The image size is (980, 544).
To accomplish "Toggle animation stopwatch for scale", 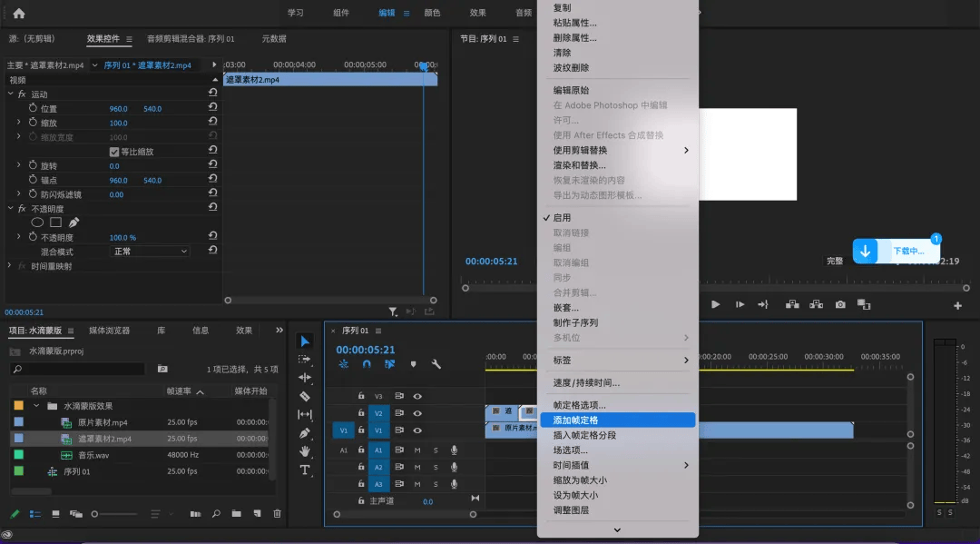I will (34, 123).
